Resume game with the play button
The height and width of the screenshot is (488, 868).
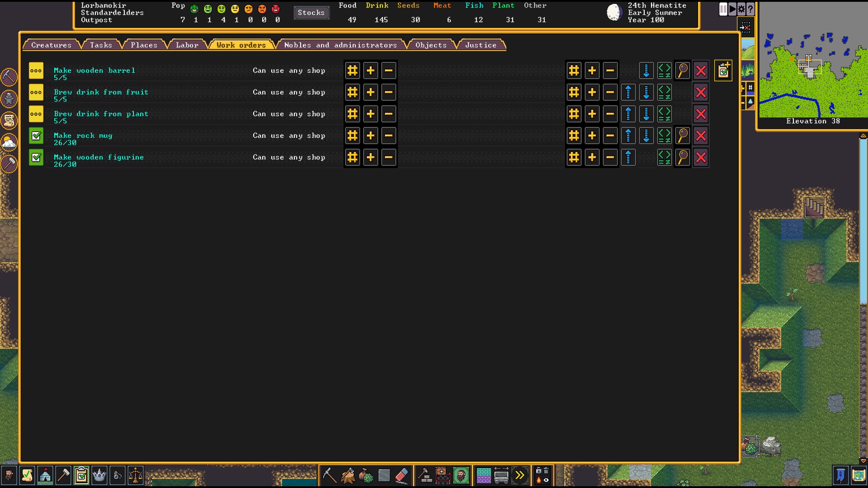(732, 9)
